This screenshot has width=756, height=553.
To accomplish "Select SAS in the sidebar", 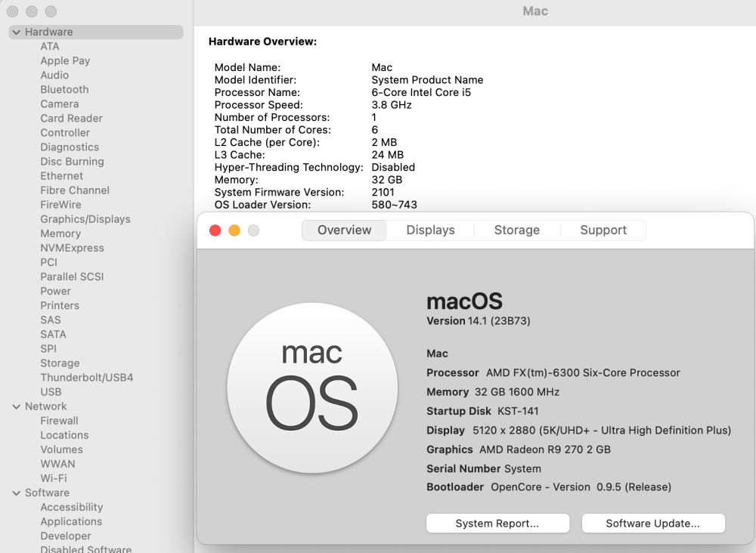I will tap(51, 320).
